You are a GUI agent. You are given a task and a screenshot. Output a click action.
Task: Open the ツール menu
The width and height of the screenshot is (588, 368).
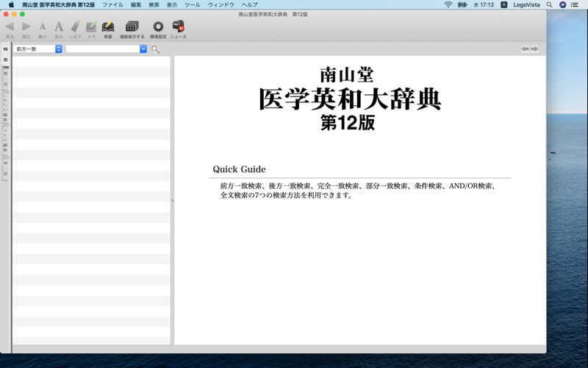tap(193, 5)
